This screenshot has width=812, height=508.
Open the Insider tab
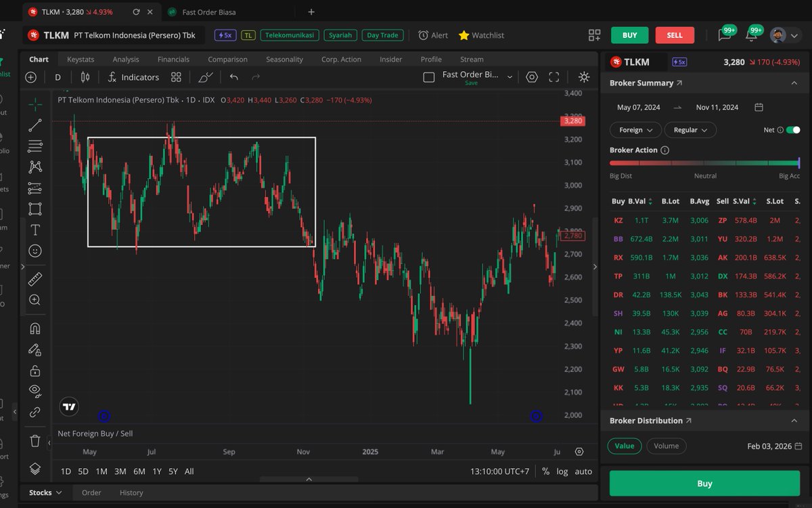coord(390,60)
